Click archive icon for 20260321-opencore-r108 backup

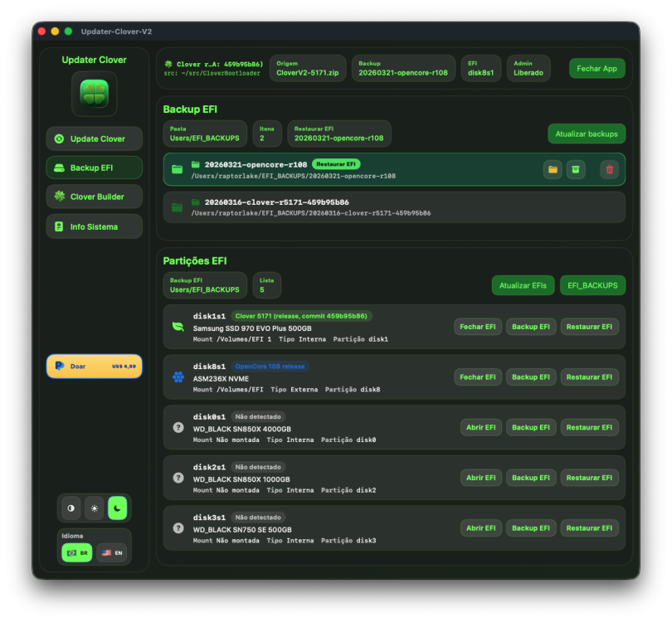pyautogui.click(x=576, y=170)
